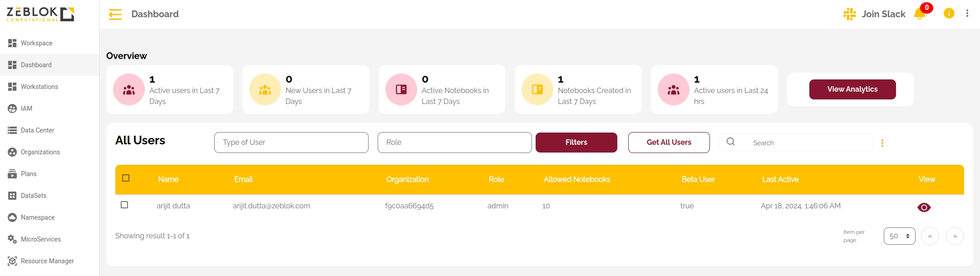
Task: Click the yellow info icon
Action: (x=949, y=14)
